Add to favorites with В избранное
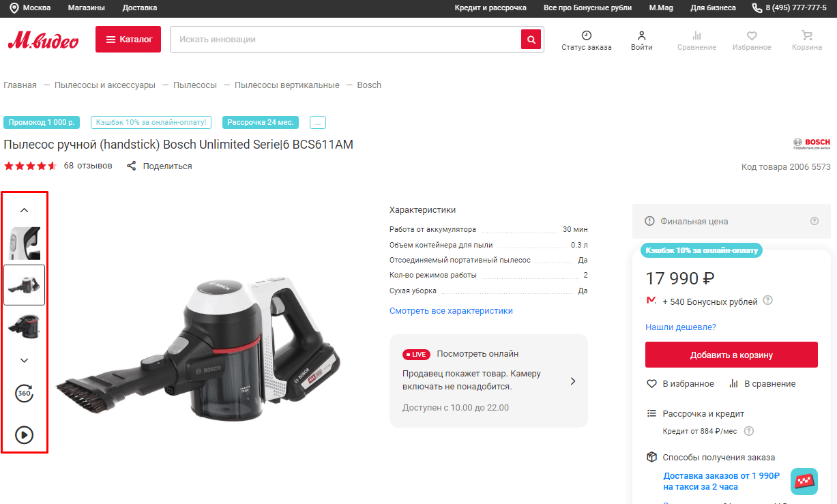This screenshot has height=504, width=837. tap(680, 384)
